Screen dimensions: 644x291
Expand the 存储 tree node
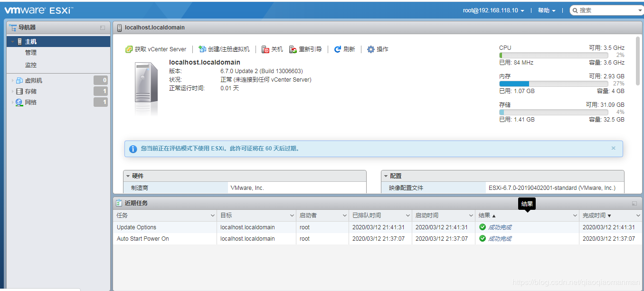[13, 92]
